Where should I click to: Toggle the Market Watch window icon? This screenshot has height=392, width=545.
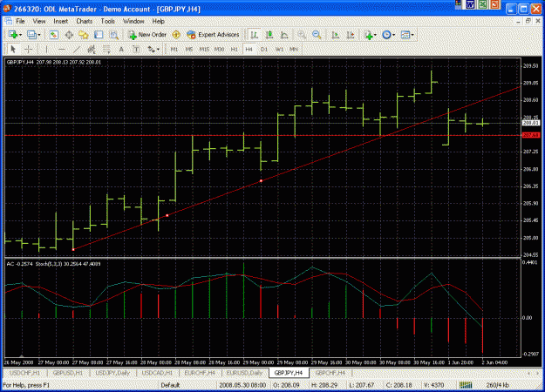tap(53, 35)
